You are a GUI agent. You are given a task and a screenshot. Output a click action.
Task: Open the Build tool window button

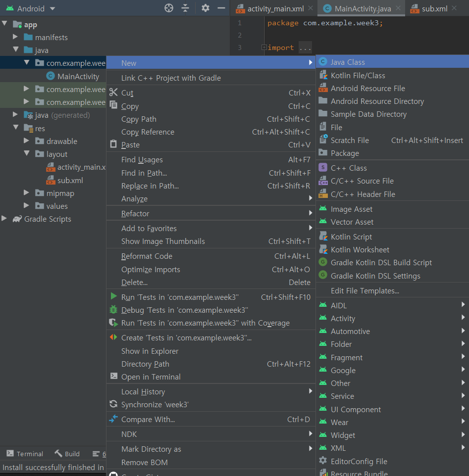click(x=67, y=454)
